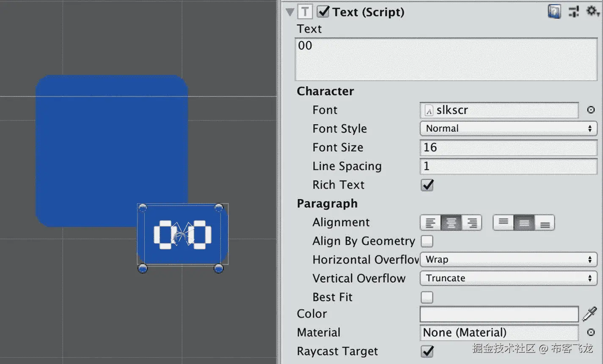The height and width of the screenshot is (364, 603).
Task: Set vertical alignment to middle
Action: pos(524,222)
